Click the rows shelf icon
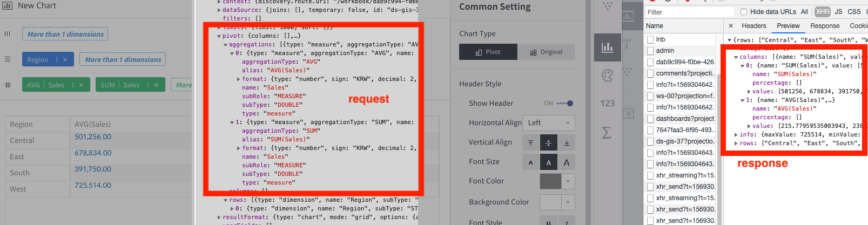The width and height of the screenshot is (868, 225). click(x=8, y=59)
